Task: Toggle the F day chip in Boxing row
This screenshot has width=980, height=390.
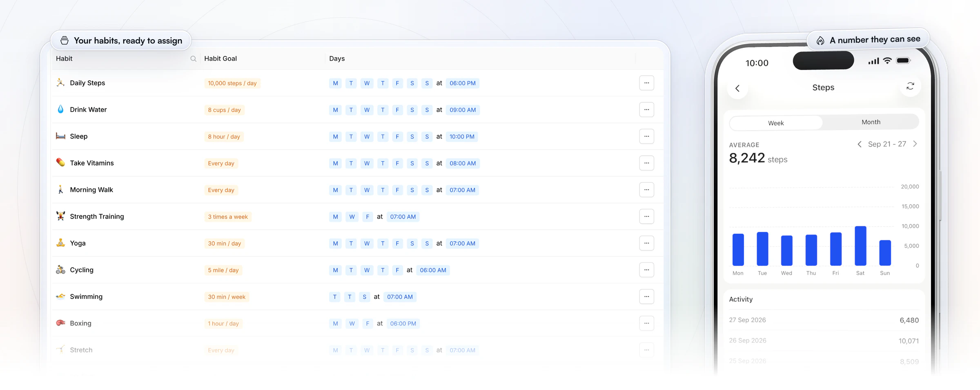Action: pyautogui.click(x=367, y=324)
